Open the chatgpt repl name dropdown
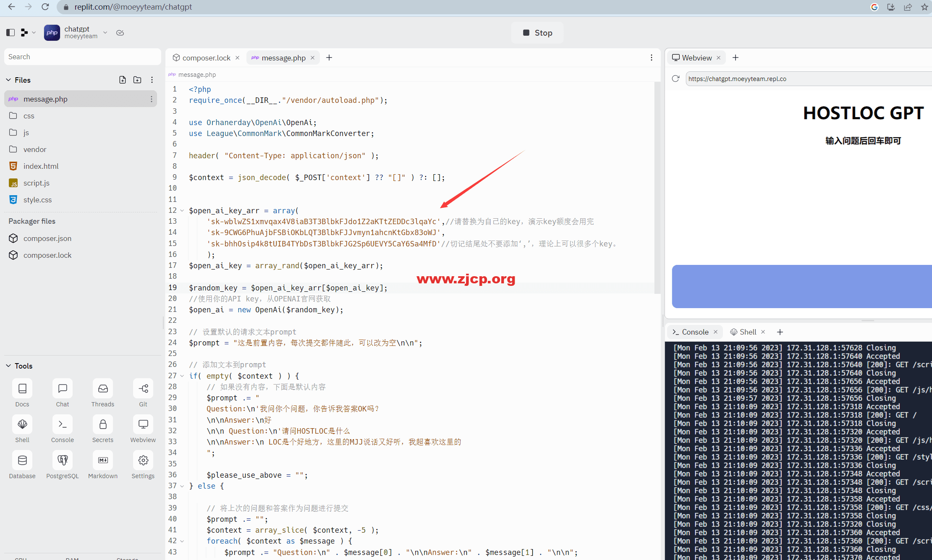The image size is (932, 560). pos(105,32)
